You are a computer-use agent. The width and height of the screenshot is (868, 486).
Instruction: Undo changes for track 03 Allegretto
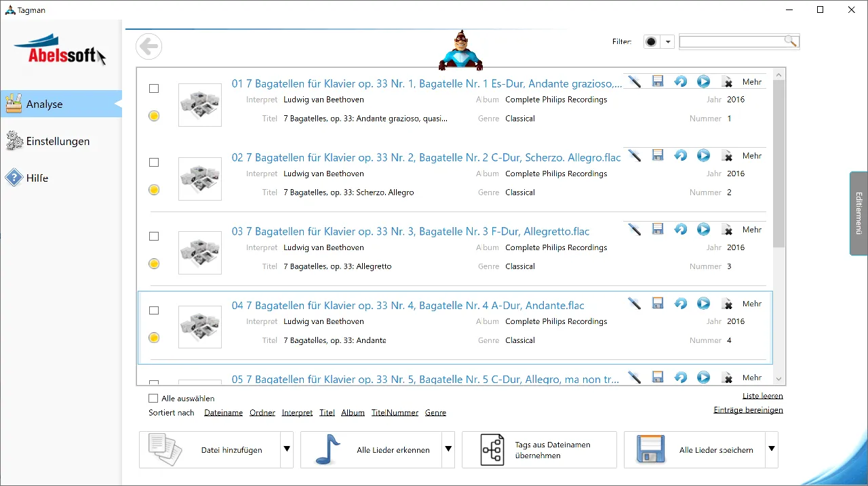coord(680,229)
